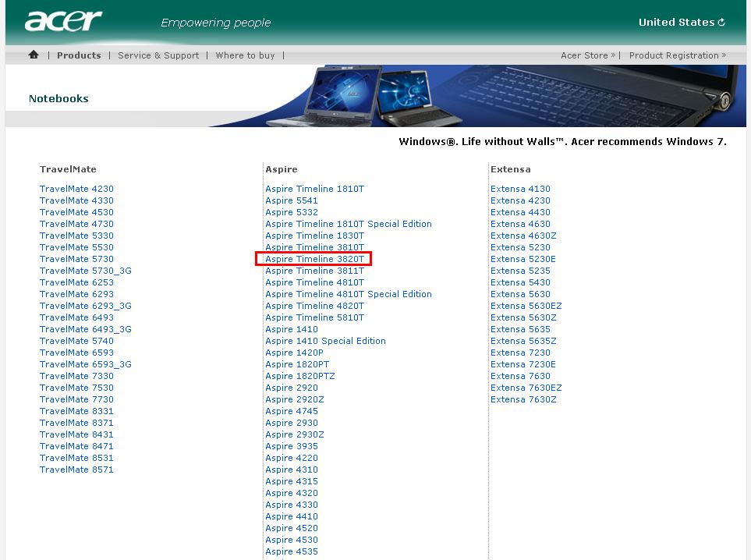Select Aspire 2930Z

(x=295, y=434)
